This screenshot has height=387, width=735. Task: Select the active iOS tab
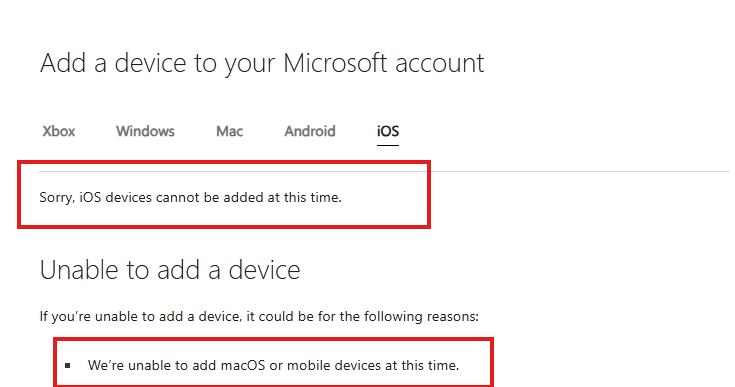(x=388, y=131)
